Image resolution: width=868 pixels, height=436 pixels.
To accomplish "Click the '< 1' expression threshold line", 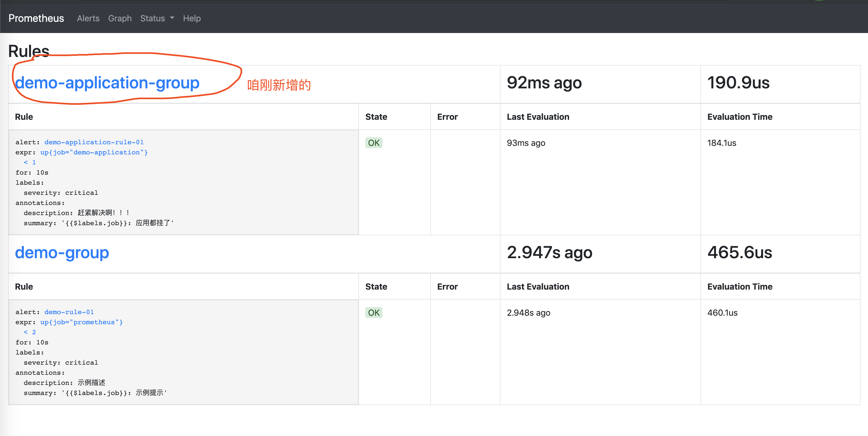I will click(x=30, y=162).
